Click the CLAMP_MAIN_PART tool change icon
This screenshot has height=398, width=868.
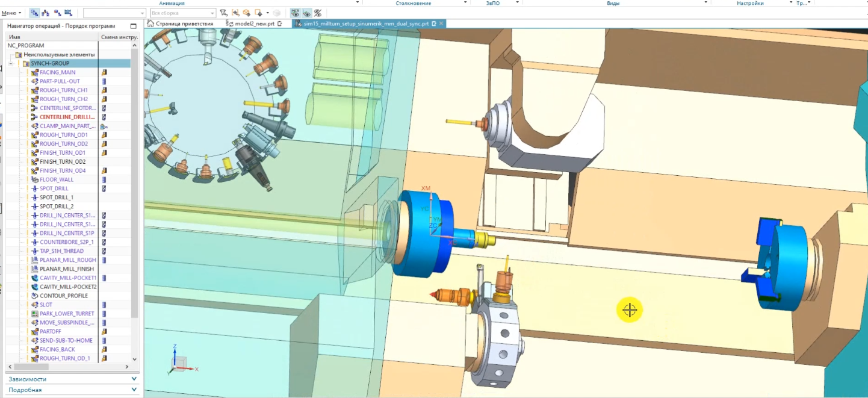[104, 126]
